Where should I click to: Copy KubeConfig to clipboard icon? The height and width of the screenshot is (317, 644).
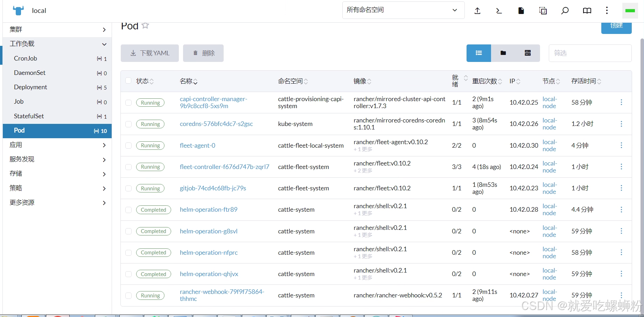point(543,11)
